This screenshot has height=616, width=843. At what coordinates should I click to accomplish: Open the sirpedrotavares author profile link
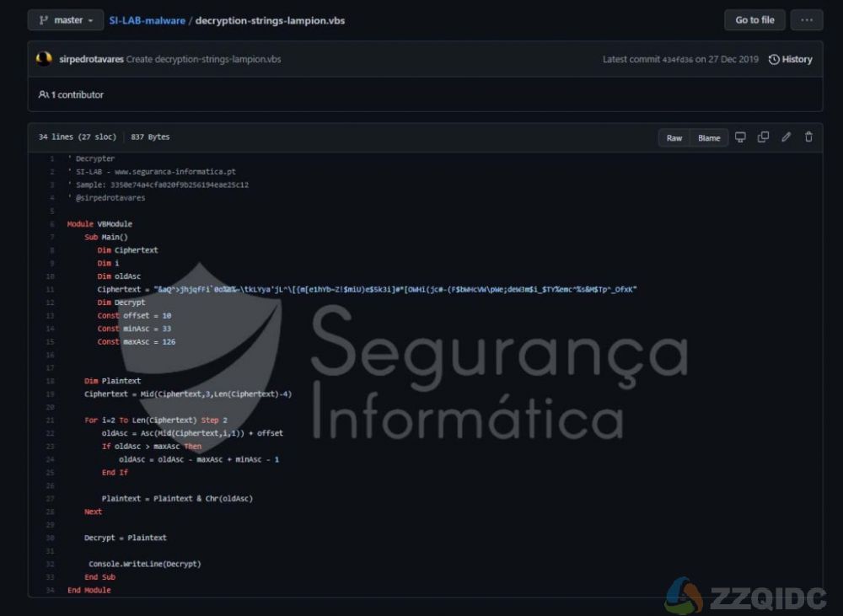point(91,59)
